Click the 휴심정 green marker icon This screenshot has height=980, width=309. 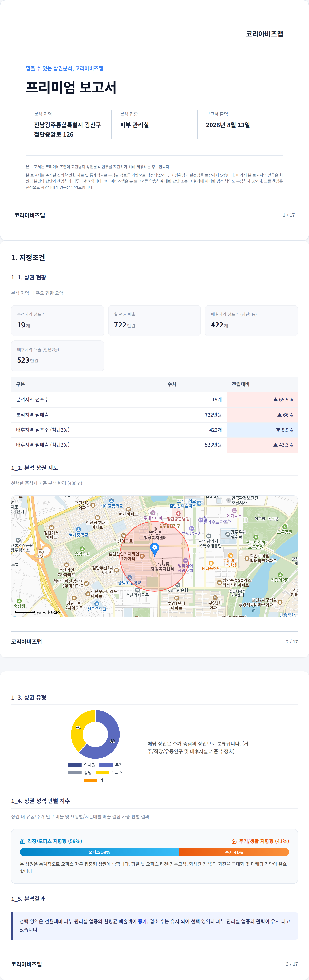click(x=19, y=601)
